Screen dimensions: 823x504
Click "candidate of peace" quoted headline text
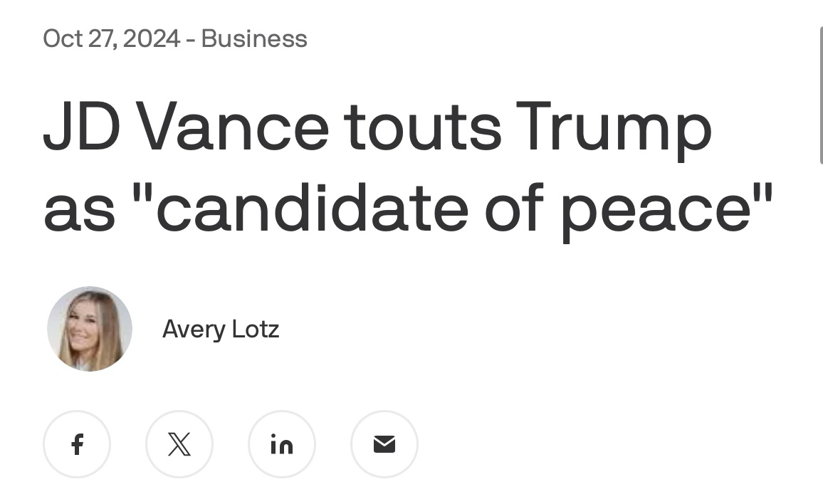pyautogui.click(x=452, y=209)
